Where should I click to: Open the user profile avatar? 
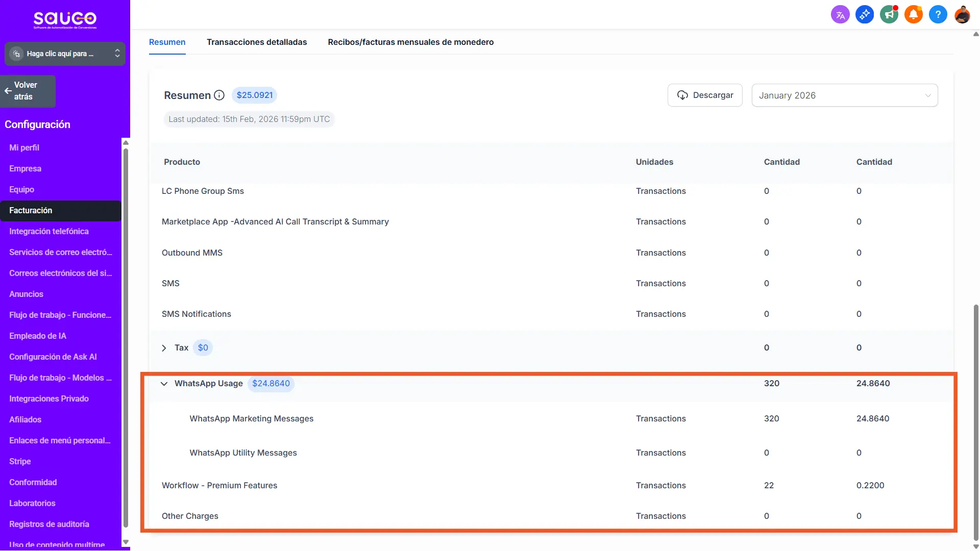pyautogui.click(x=962, y=15)
